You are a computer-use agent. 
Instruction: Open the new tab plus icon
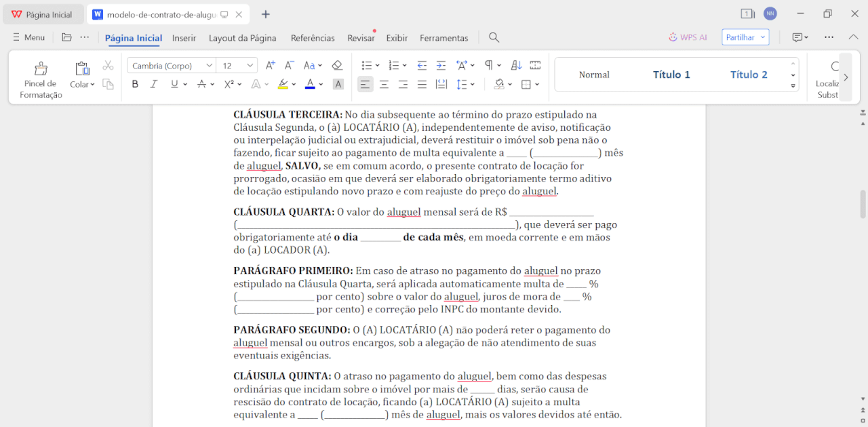click(x=266, y=14)
